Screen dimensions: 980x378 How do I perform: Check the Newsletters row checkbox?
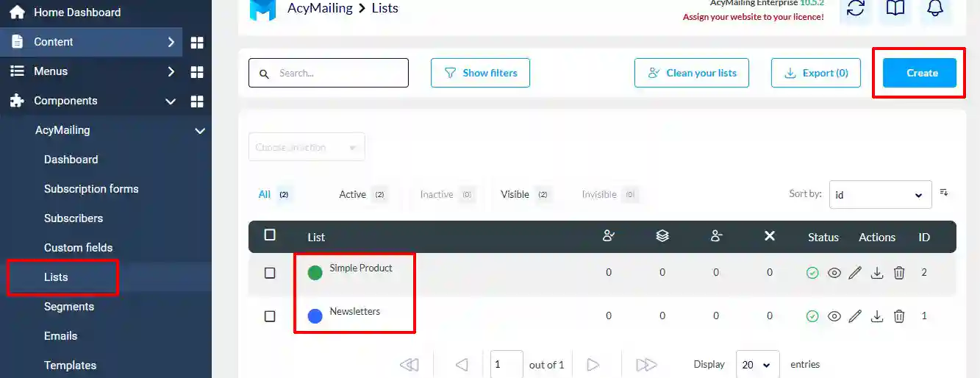tap(270, 316)
